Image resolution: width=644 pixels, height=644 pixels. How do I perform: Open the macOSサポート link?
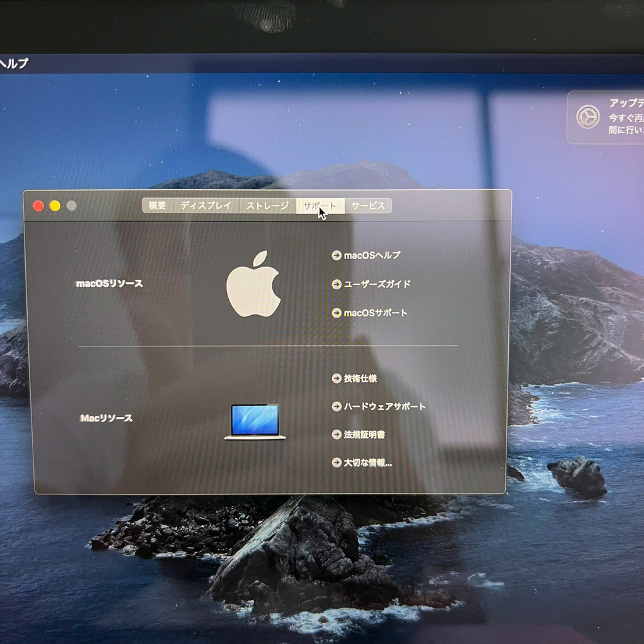click(x=375, y=313)
